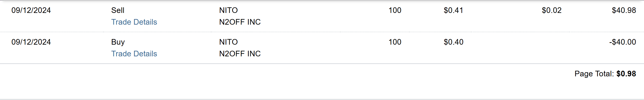The image size is (644, 100).
Task: Click the Page Total label
Action: pyautogui.click(x=594, y=74)
